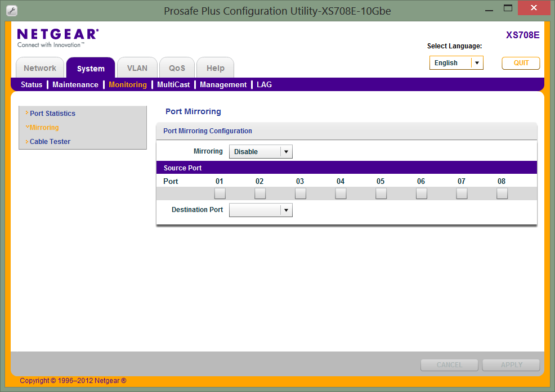Open the LAG submenu
555x392 pixels.
pyautogui.click(x=265, y=84)
